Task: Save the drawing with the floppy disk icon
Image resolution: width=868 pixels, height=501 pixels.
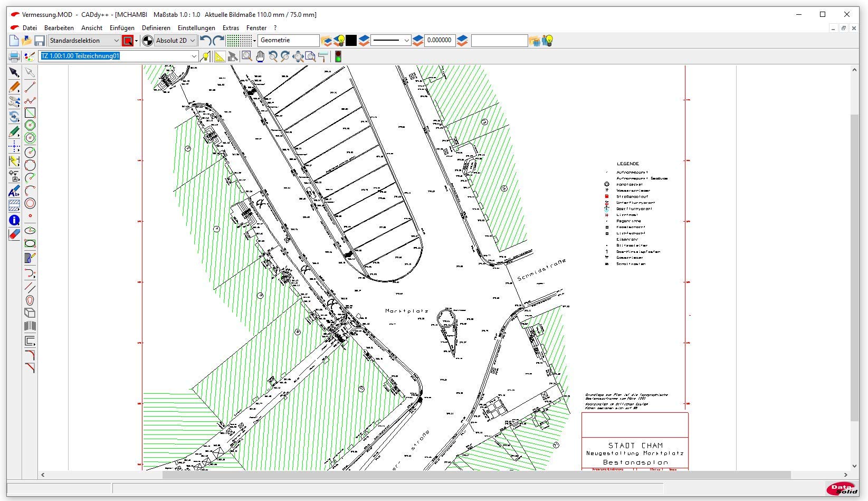Action: [x=40, y=41]
